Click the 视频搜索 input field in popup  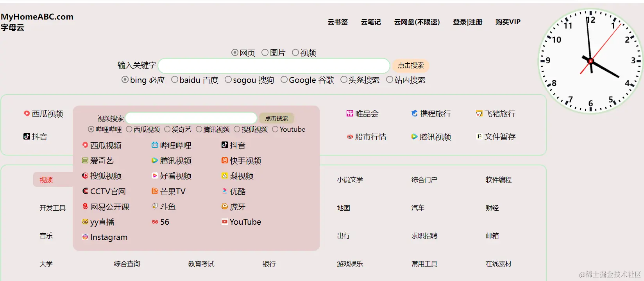click(x=191, y=118)
